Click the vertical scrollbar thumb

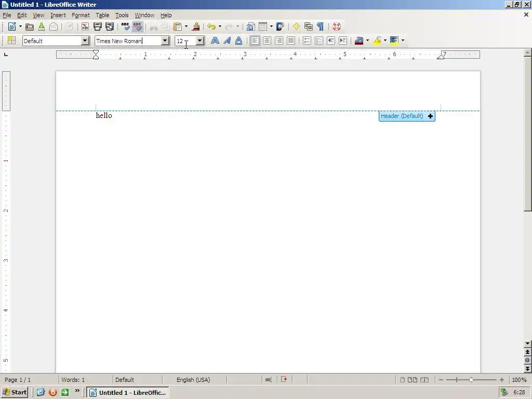coord(527,134)
